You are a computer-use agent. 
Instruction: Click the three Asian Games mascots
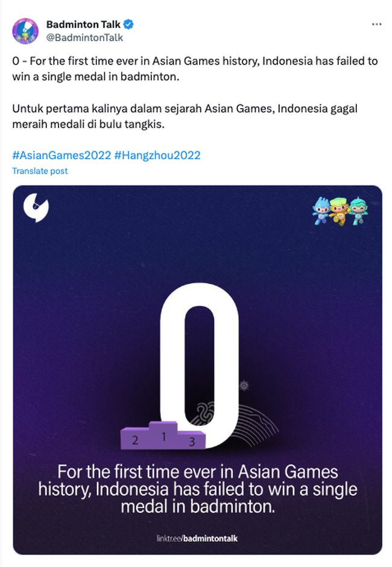click(340, 211)
